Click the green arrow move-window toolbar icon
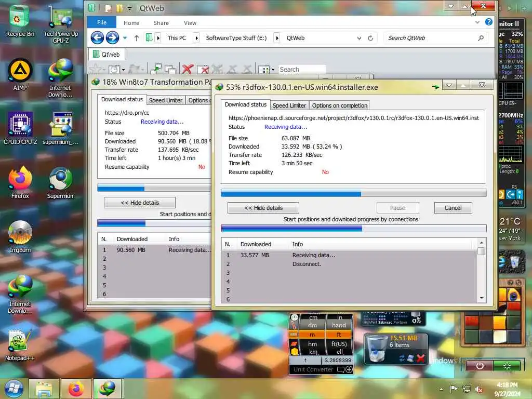The height and width of the screenshot is (399, 532). point(156,69)
